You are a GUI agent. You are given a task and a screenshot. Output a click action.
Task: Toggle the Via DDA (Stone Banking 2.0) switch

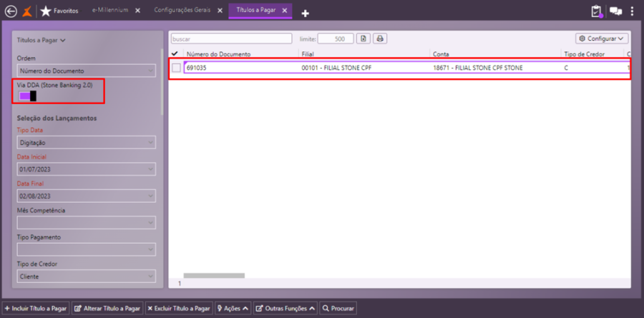(x=27, y=96)
